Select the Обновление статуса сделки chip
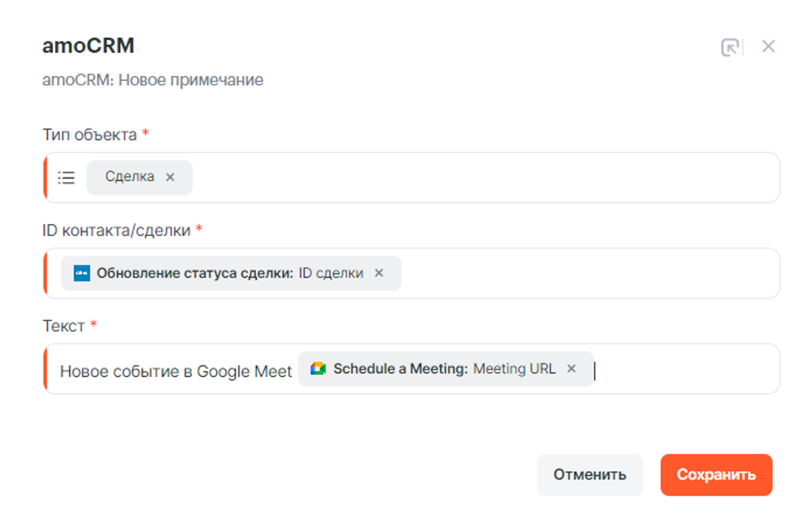 [222, 273]
